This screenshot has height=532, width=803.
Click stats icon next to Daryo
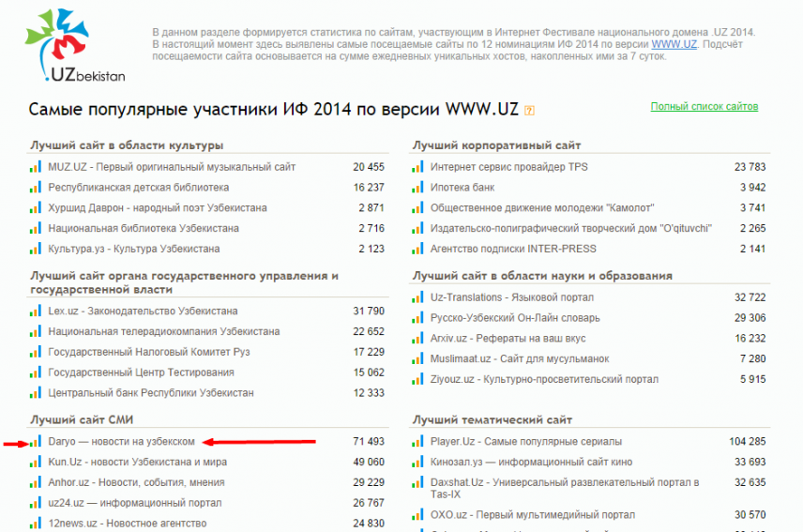pos(36,441)
